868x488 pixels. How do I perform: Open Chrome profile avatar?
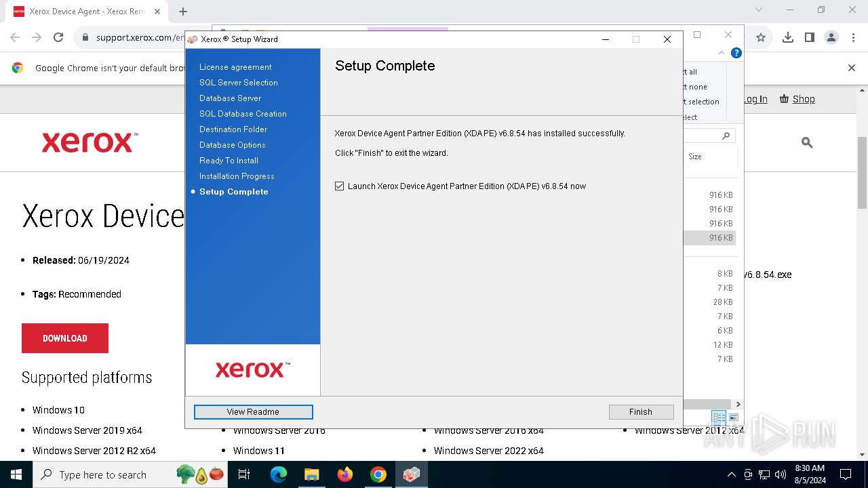point(831,37)
